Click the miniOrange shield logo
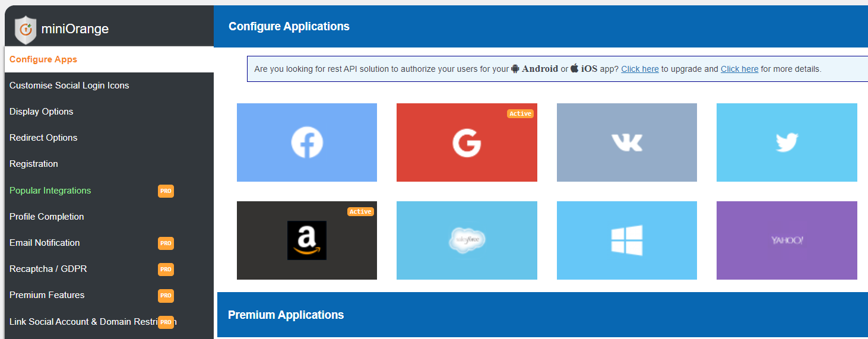Screen dimensions: 868x339 (26, 30)
